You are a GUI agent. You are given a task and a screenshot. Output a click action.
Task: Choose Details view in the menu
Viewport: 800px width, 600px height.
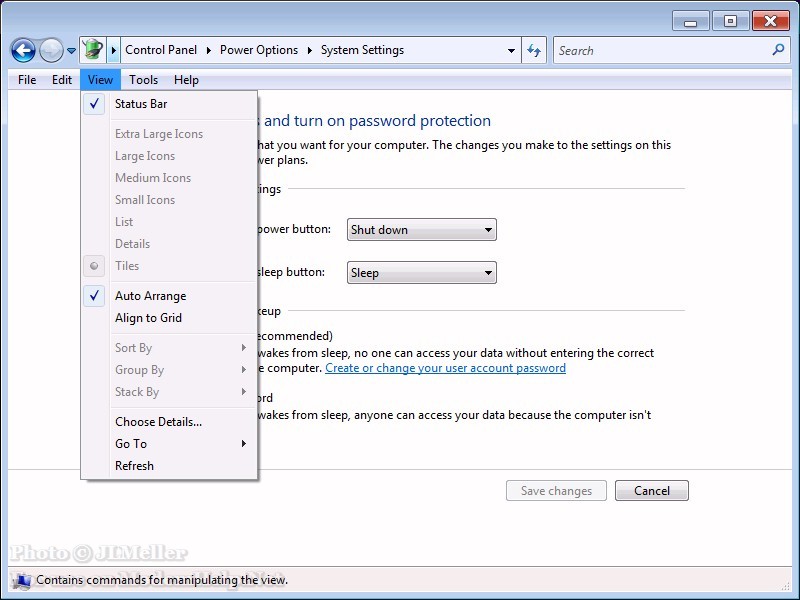coord(169,243)
